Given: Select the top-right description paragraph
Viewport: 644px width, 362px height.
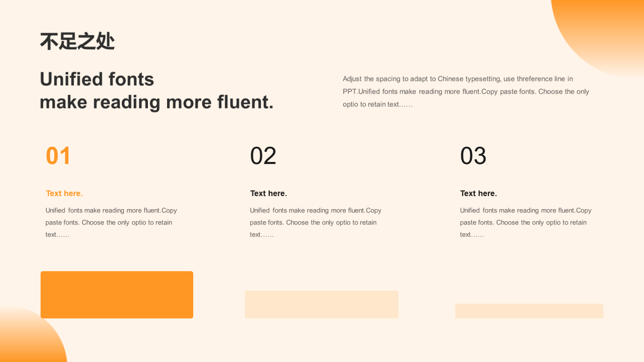Looking at the screenshot, I should point(466,92).
